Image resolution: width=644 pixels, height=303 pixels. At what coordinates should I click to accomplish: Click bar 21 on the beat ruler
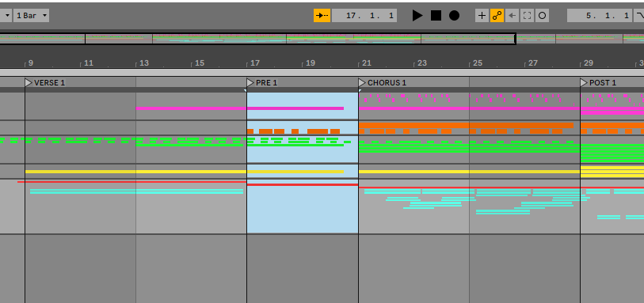point(366,63)
